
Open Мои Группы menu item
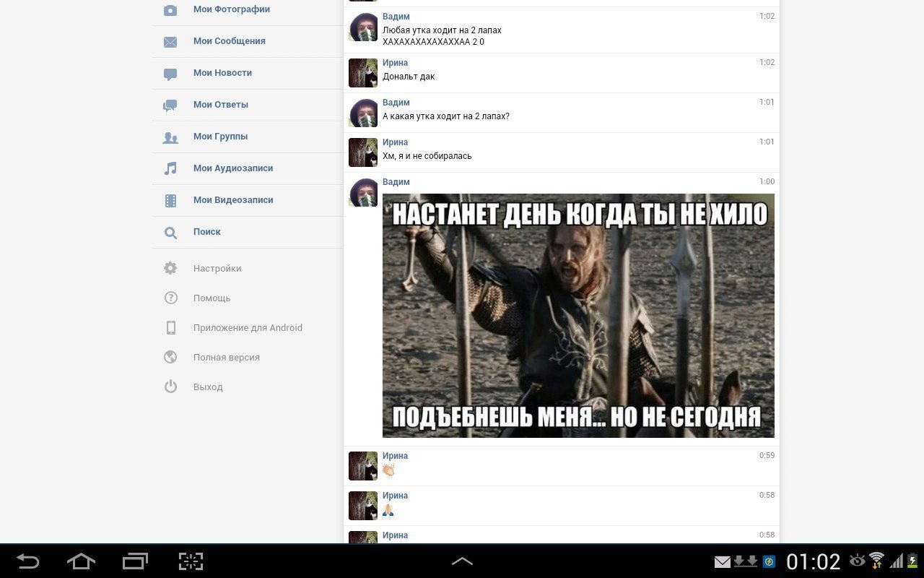pyautogui.click(x=247, y=137)
